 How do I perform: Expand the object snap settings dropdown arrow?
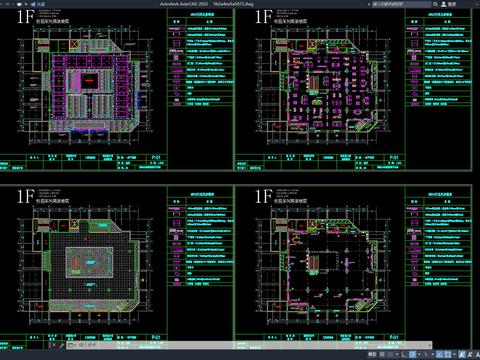(x=454, y=354)
